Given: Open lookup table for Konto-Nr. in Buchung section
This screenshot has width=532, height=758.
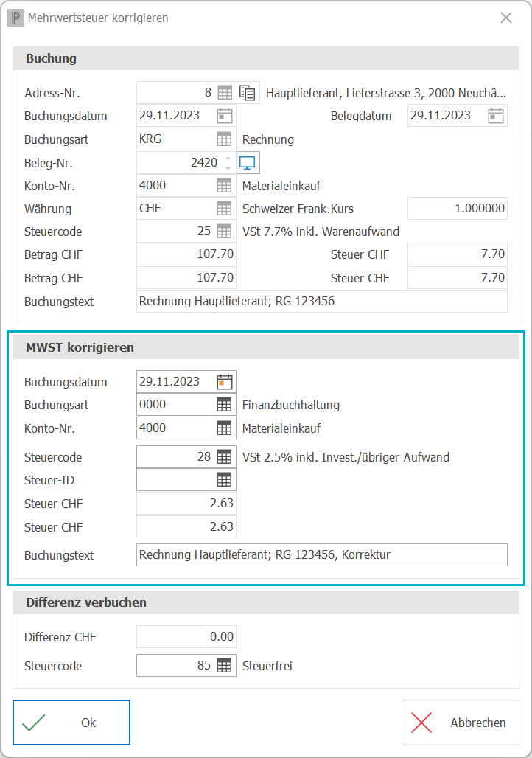Looking at the screenshot, I should pyautogui.click(x=224, y=186).
